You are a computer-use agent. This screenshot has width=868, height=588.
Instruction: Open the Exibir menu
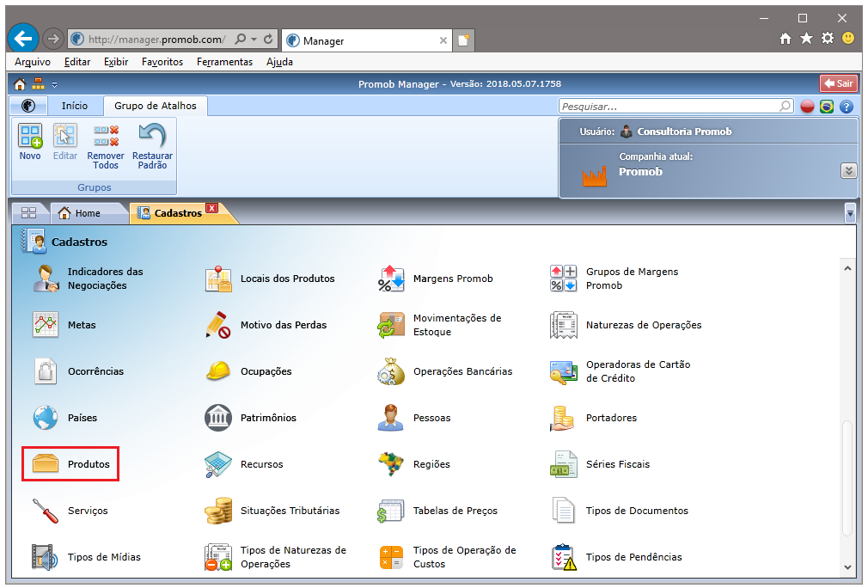[x=116, y=62]
